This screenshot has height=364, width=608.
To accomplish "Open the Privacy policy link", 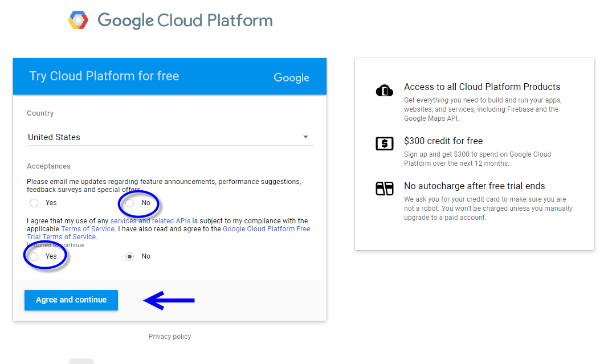I will pos(170,337).
